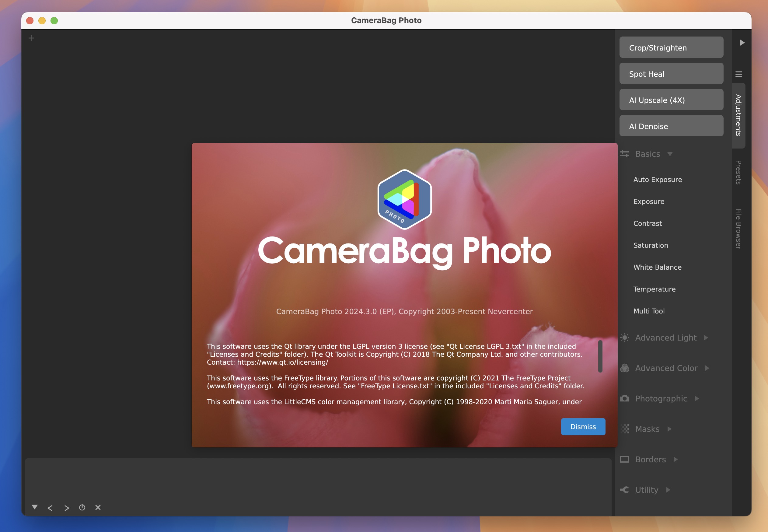Add the Saturation adjustment

coord(651,245)
